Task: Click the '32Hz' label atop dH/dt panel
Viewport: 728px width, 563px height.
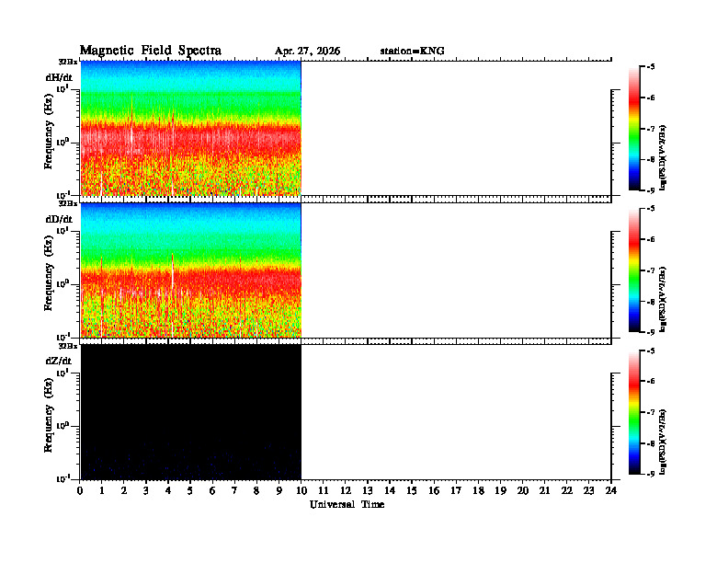Action: coord(68,62)
